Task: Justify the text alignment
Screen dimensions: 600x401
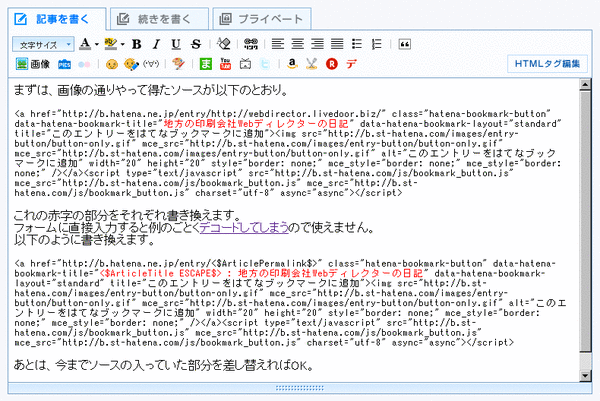Action: (337, 44)
